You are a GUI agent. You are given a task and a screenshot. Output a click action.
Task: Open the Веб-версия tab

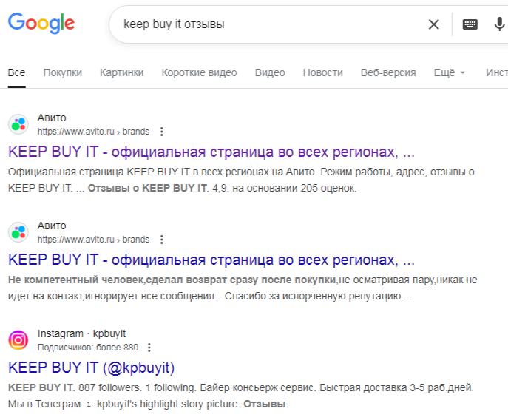point(388,72)
